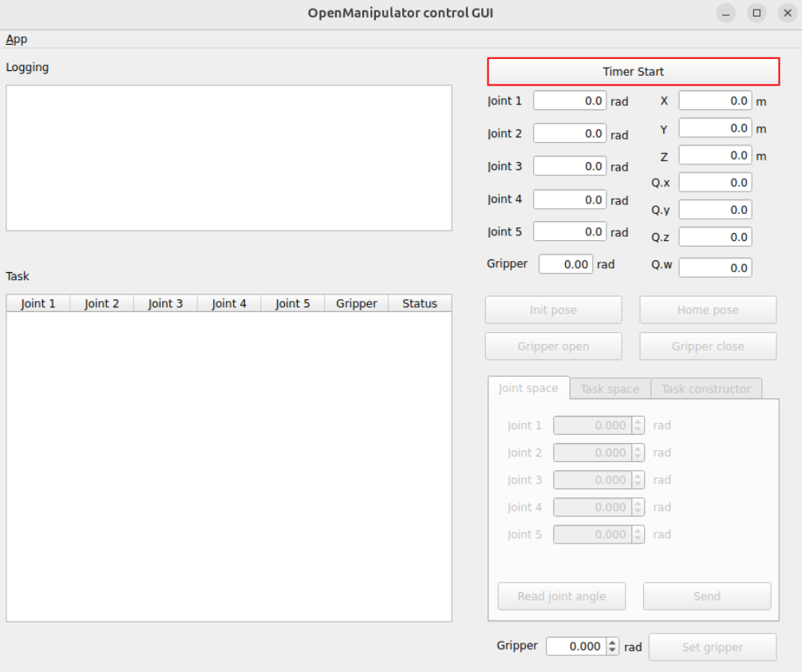Screen dimensions: 802x672
Task: Click the Joint 1 rad readout field
Action: (569, 101)
